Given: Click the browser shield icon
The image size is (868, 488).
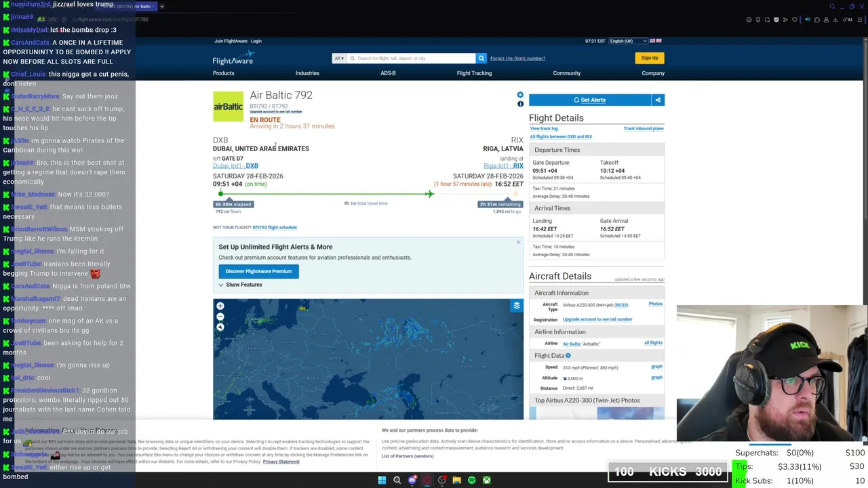Looking at the screenshot, I should point(777,20).
